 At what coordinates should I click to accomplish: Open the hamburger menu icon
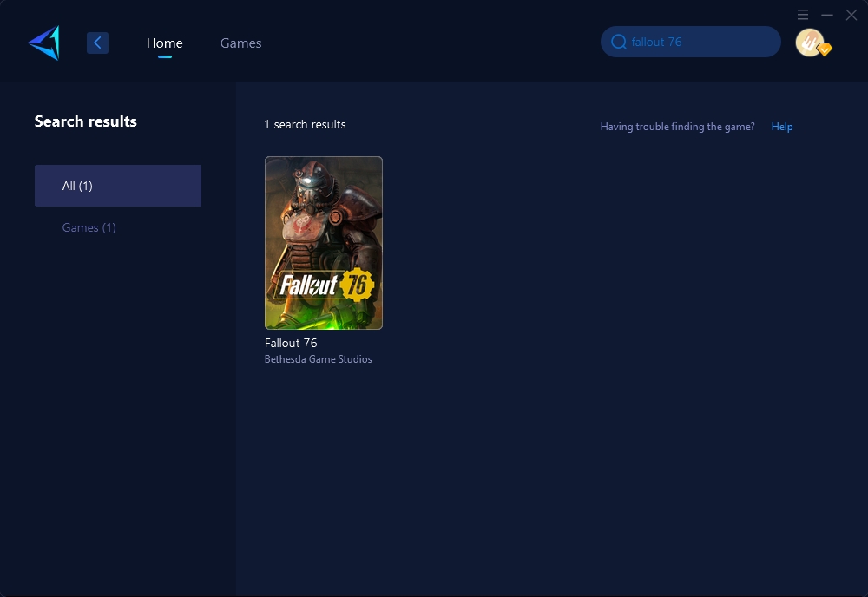click(803, 15)
